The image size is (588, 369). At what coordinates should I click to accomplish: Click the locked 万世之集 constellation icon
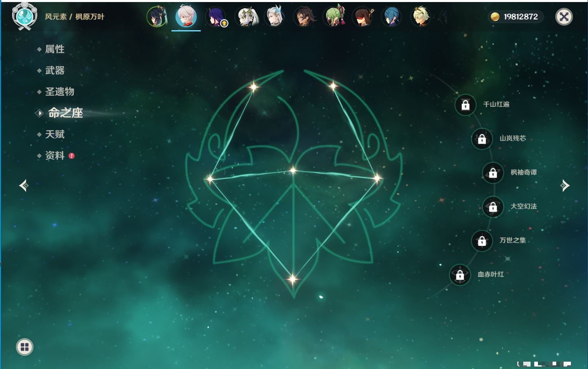tap(482, 241)
